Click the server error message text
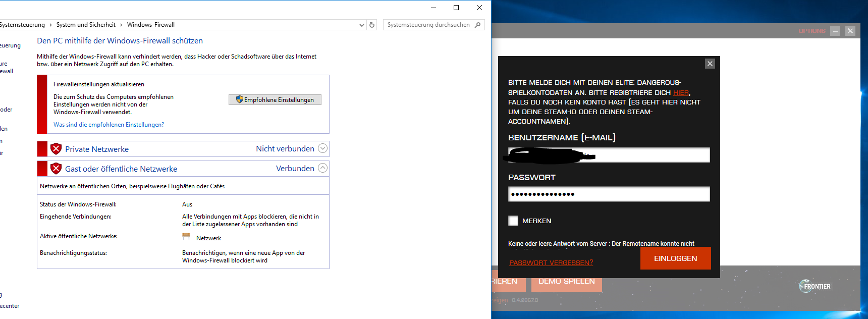The image size is (868, 319). click(601, 244)
